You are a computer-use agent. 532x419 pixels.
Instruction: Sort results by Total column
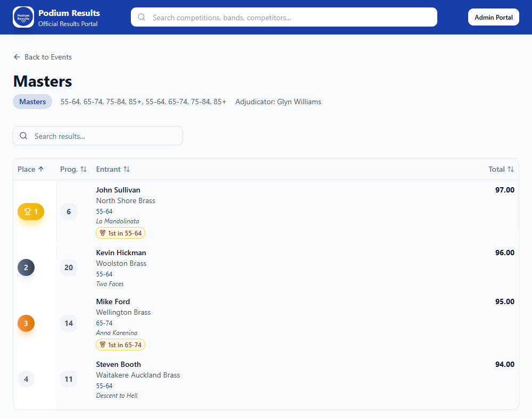(501, 169)
